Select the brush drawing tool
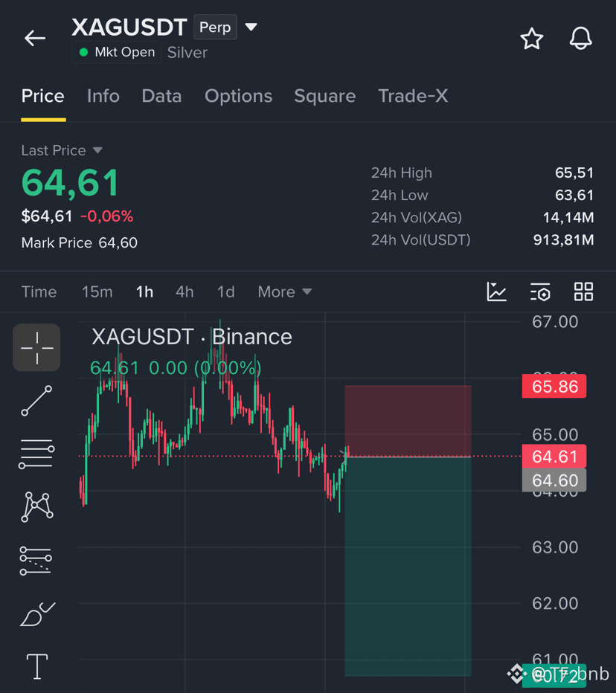Viewport: 616px width, 693px height. click(38, 614)
